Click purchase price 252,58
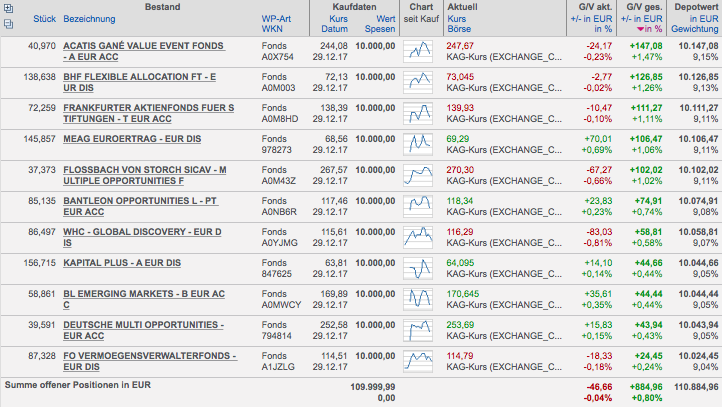722x407 pixels. [334, 325]
